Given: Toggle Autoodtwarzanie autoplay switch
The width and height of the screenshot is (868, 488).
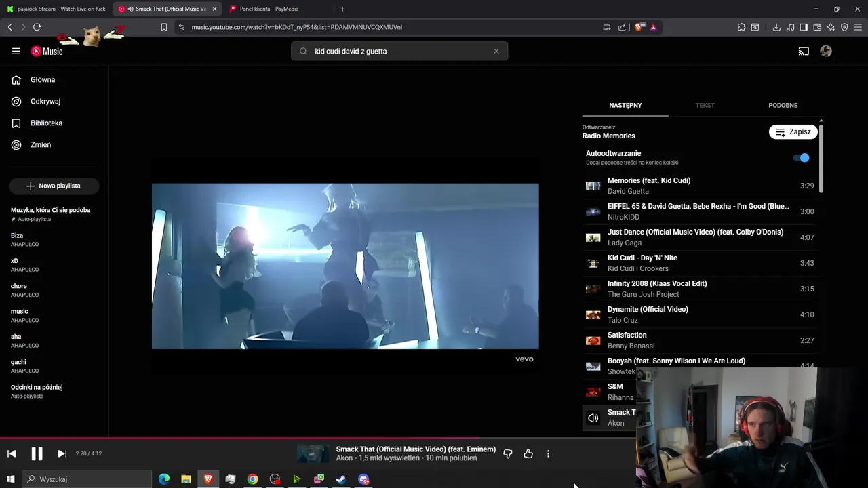Looking at the screenshot, I should click(x=802, y=158).
